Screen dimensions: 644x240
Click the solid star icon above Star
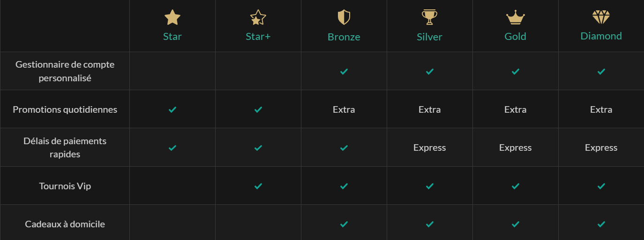click(x=172, y=18)
